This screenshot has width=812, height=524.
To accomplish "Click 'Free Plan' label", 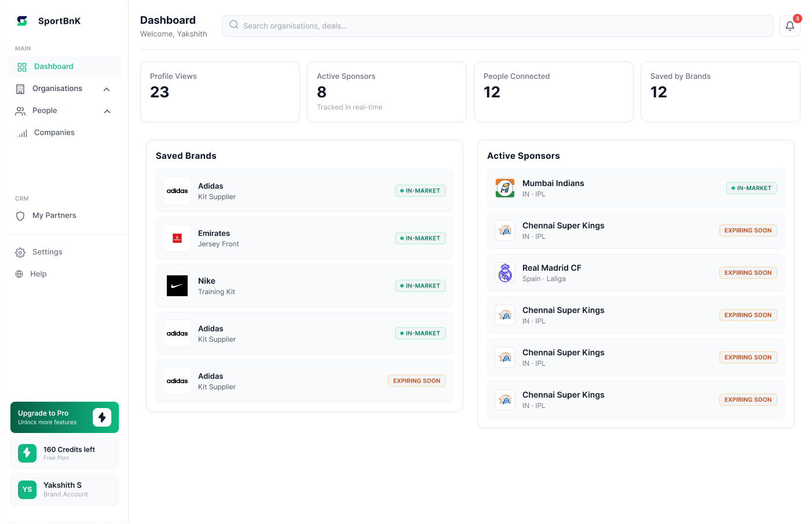I will pyautogui.click(x=56, y=458).
